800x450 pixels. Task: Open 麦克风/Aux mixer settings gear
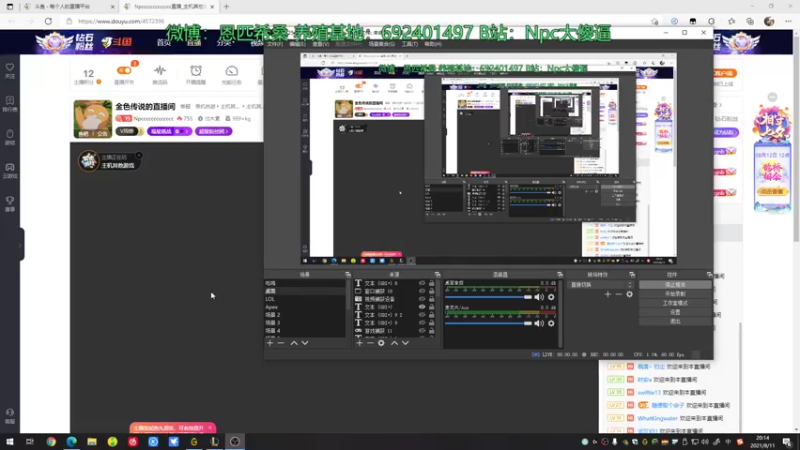click(x=551, y=323)
